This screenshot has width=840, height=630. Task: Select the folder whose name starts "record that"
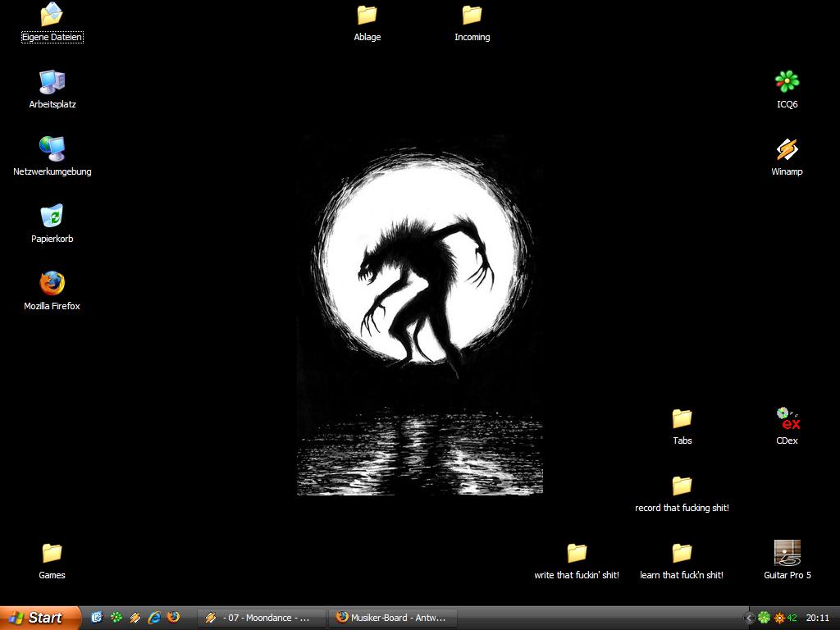click(x=682, y=493)
